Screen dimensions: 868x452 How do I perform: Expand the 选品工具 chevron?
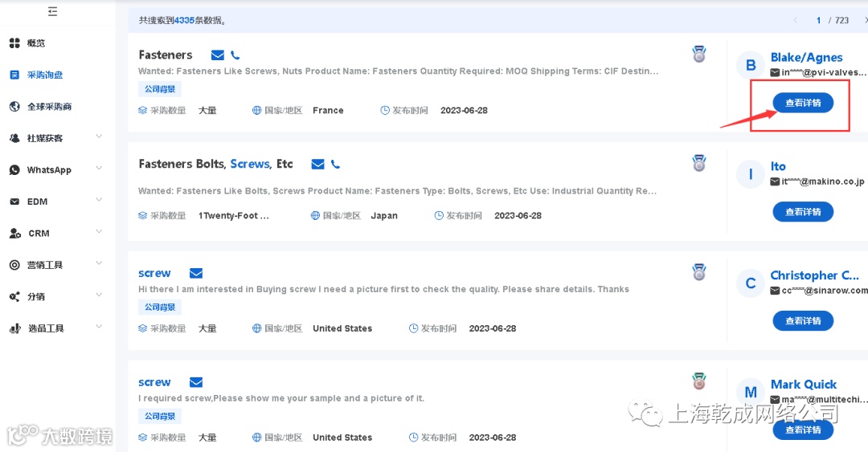click(99, 326)
